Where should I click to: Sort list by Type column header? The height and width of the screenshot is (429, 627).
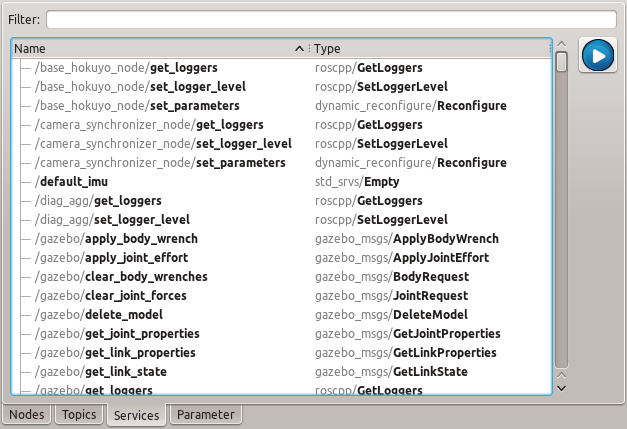point(430,48)
